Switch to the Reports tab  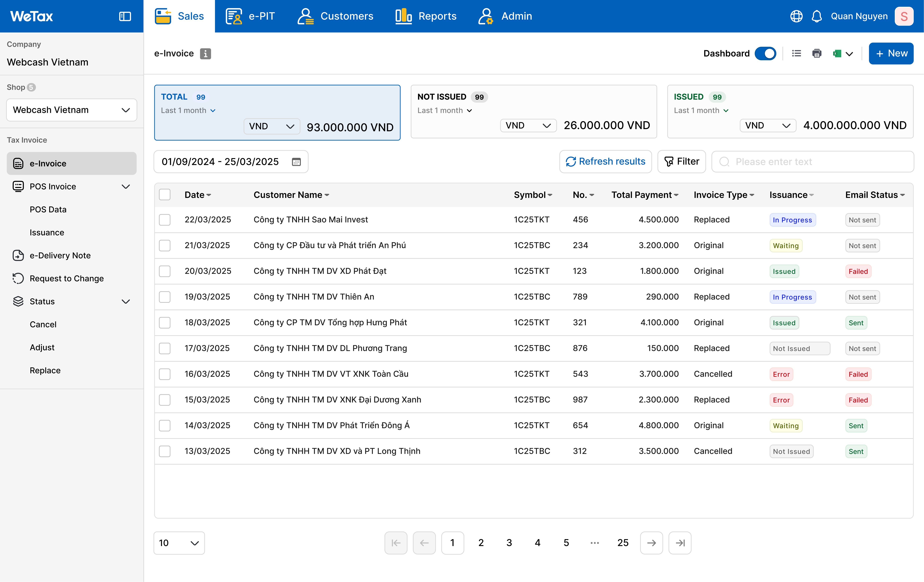(x=426, y=16)
